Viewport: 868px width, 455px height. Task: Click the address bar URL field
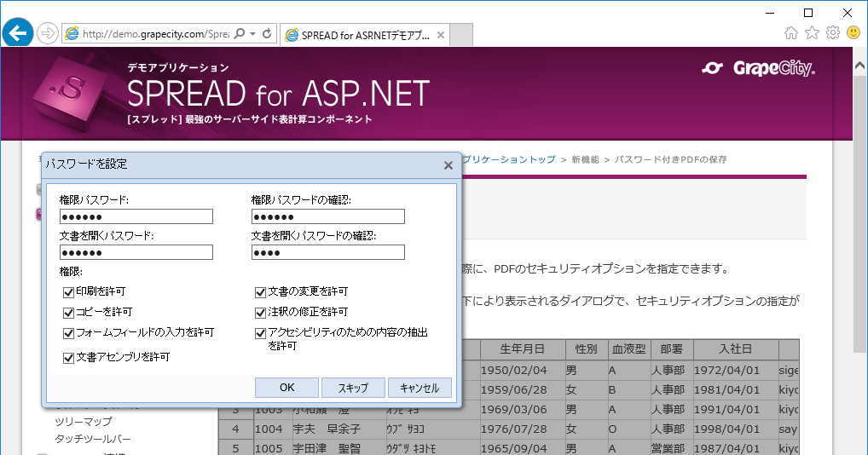(x=155, y=34)
